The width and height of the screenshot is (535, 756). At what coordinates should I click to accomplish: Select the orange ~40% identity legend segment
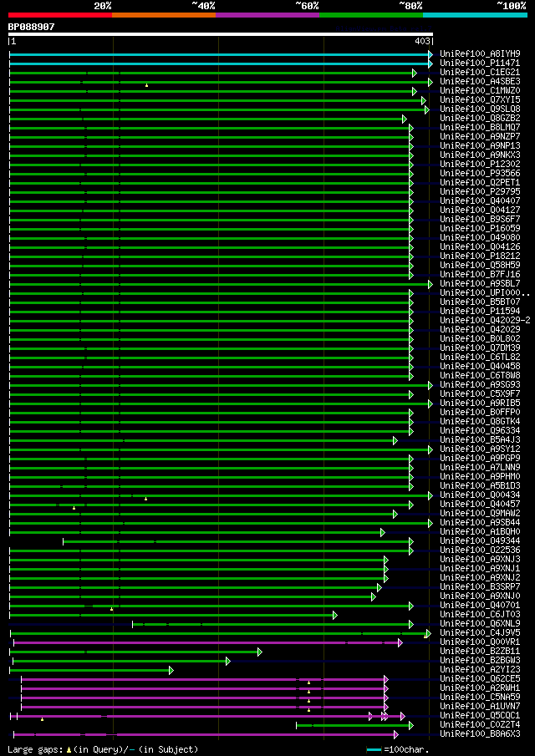(164, 15)
